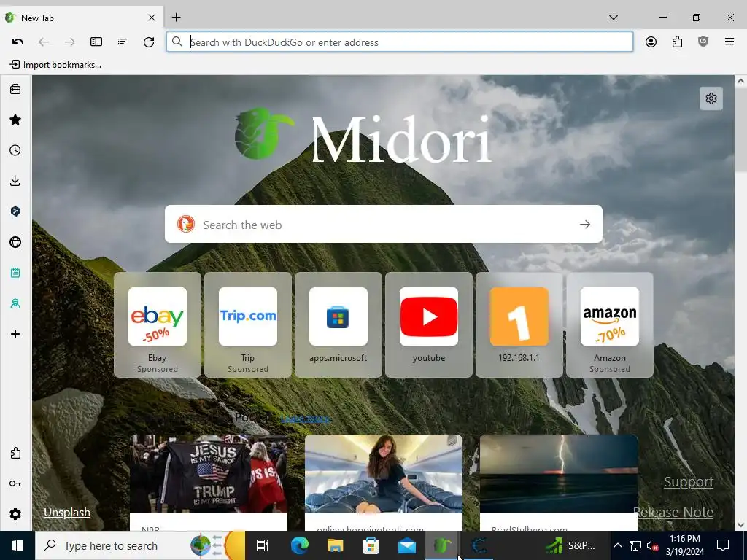This screenshot has height=560, width=747.
Task: Open the tab list icon in toolbar
Action: pos(123,42)
